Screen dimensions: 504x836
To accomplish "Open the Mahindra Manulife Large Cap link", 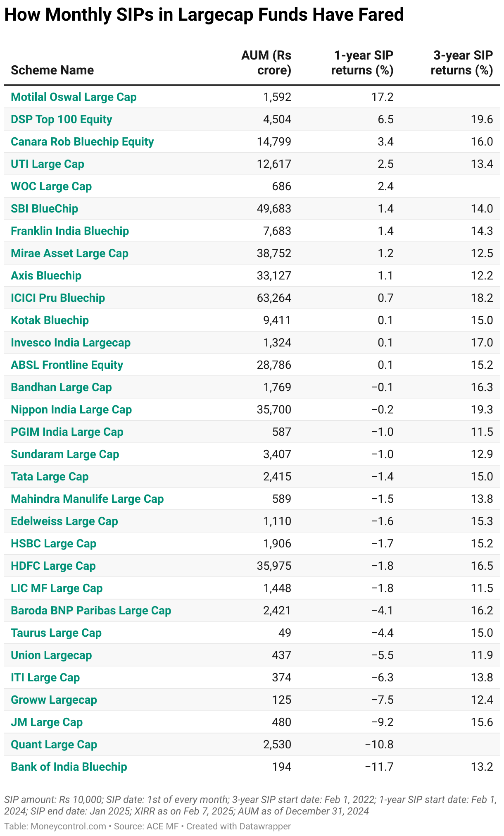I will tap(87, 499).
